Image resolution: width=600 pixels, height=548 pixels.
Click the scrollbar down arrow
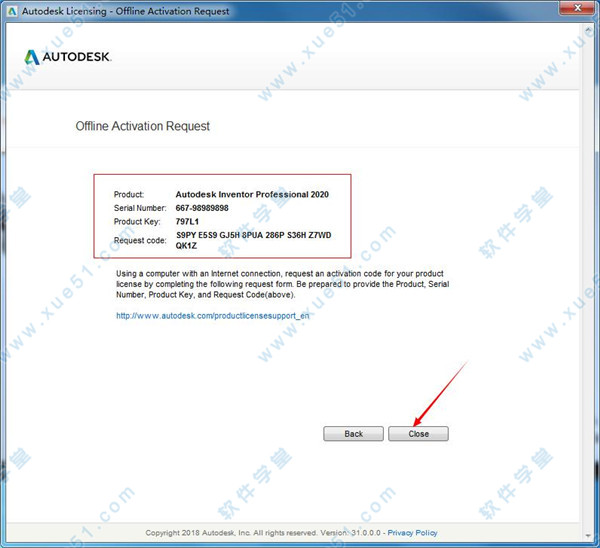pos(588,535)
